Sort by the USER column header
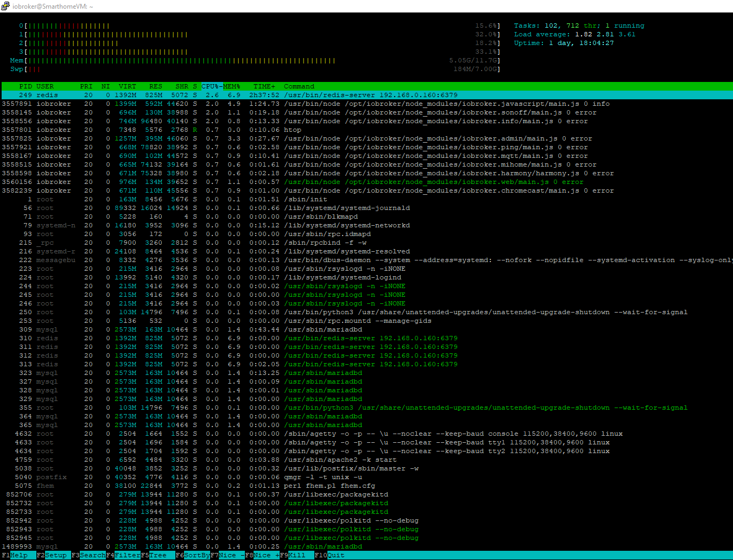 [45, 86]
